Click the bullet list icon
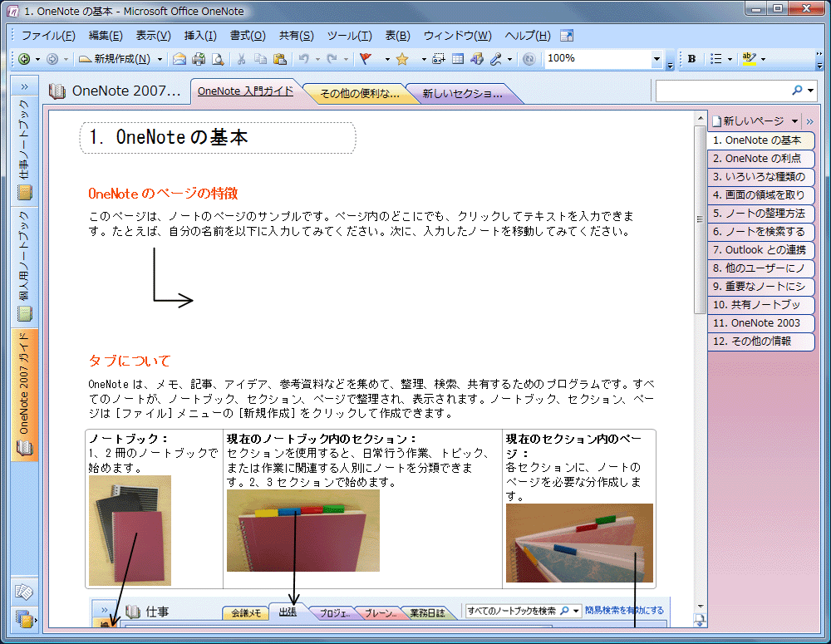Image resolution: width=831 pixels, height=644 pixels. [x=716, y=59]
